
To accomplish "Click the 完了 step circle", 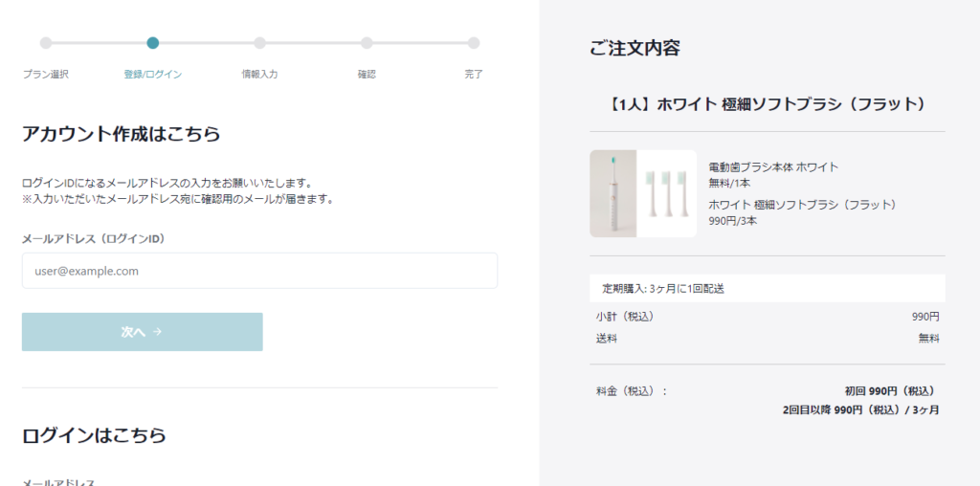I will coord(474,43).
